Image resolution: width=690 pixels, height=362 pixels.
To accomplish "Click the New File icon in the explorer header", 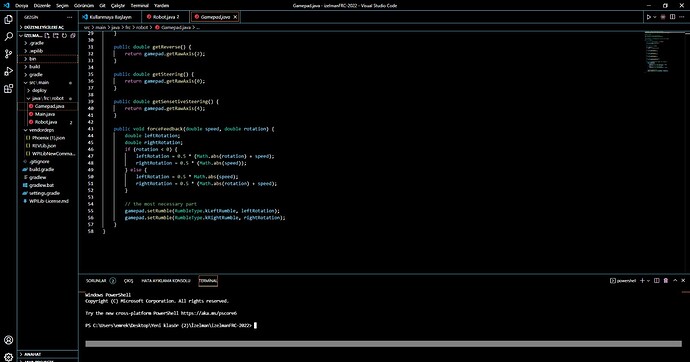I will 47,35.
